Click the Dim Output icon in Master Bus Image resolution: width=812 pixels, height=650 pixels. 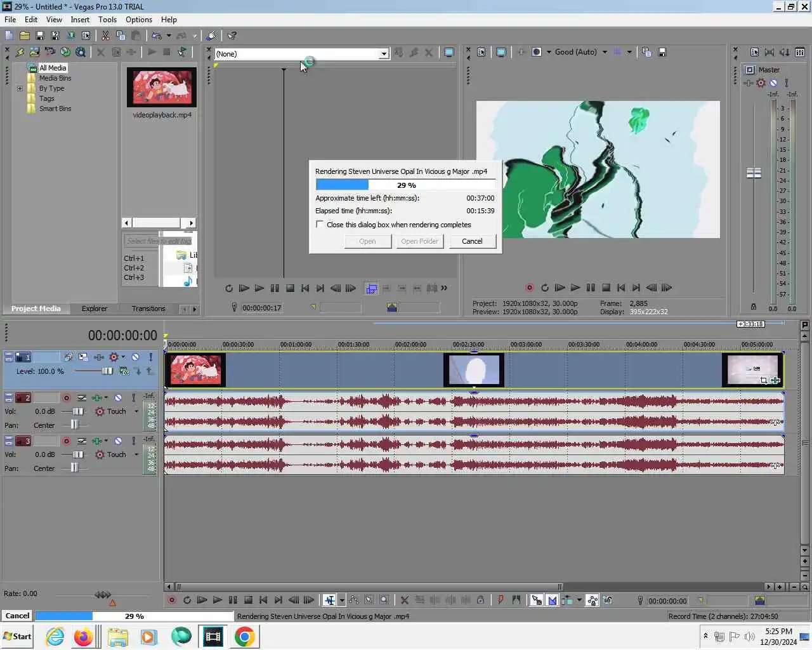pyautogui.click(x=785, y=52)
